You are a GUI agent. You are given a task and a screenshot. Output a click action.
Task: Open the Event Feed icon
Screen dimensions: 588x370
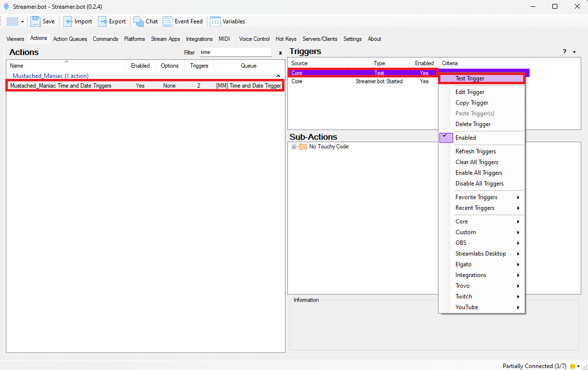168,21
